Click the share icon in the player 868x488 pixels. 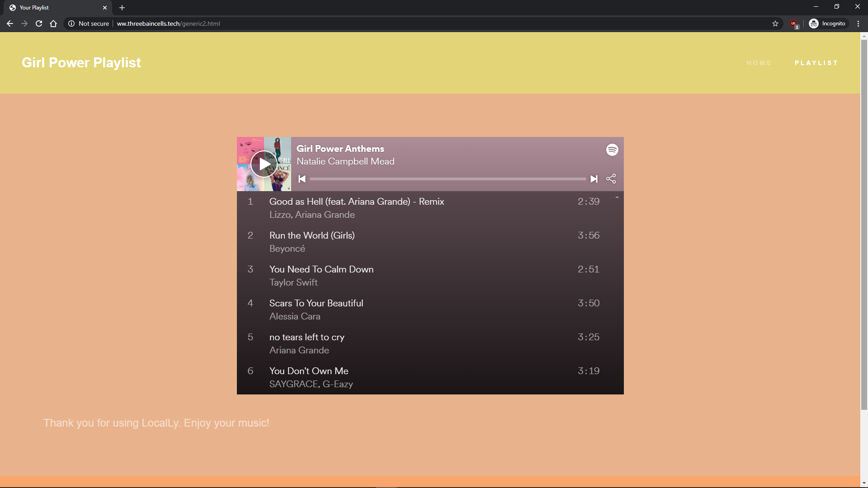611,179
